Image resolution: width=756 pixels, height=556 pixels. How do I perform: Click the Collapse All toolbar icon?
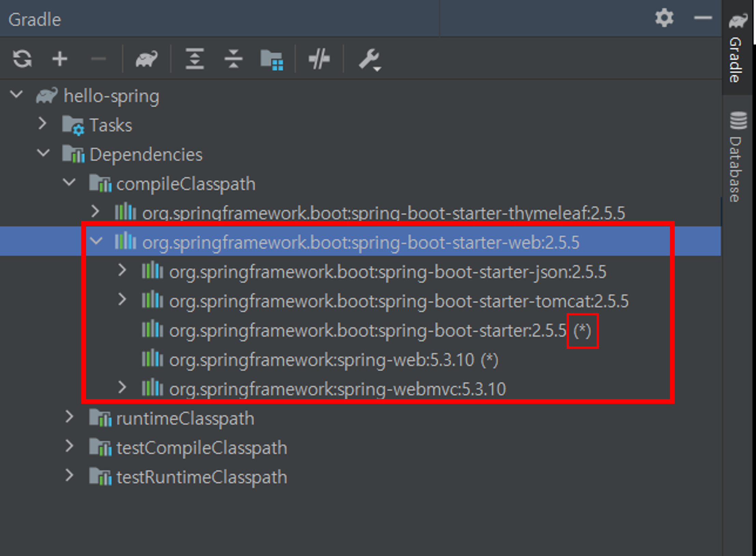click(x=234, y=59)
